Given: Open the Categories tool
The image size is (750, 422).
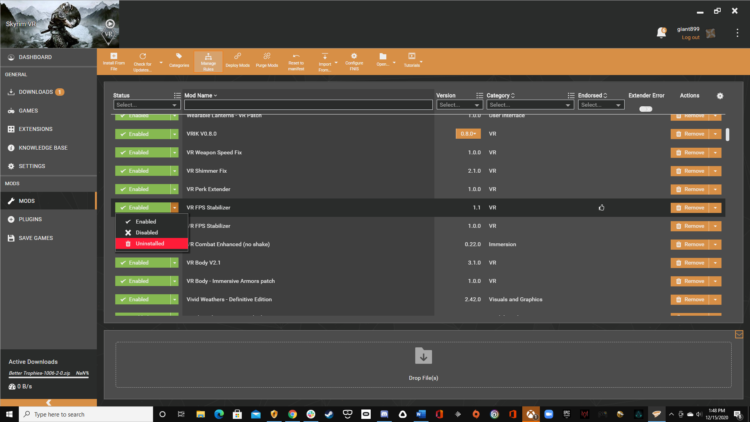Looking at the screenshot, I should [179, 62].
